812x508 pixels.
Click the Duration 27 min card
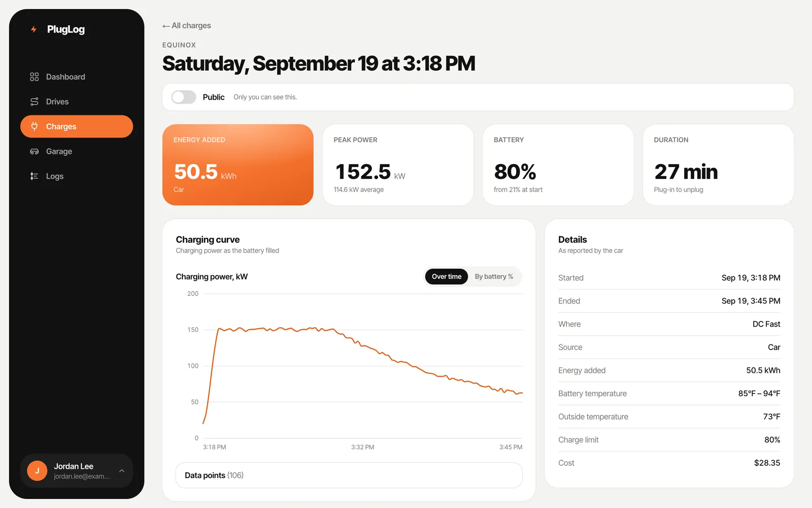(x=718, y=165)
